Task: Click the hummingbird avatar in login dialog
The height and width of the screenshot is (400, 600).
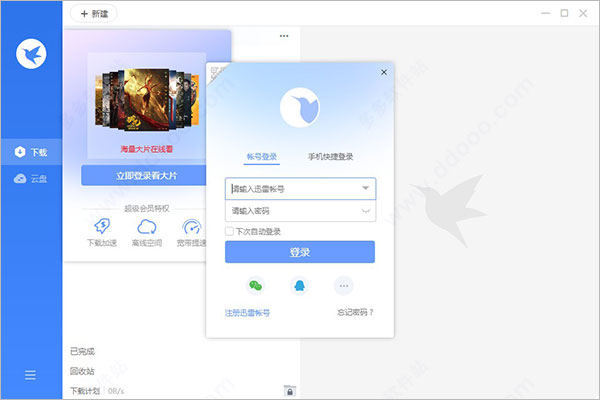Action: click(x=300, y=107)
